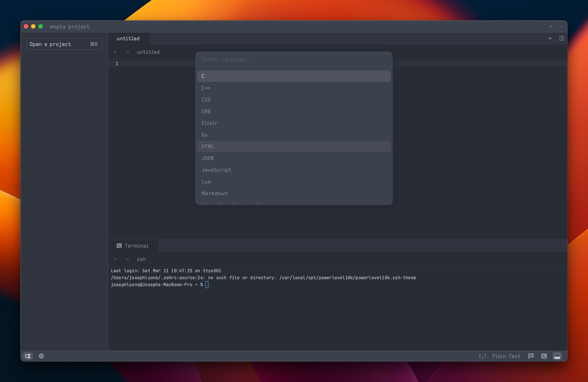
Task: Open the feedback icon in the status bar
Action: [531, 356]
